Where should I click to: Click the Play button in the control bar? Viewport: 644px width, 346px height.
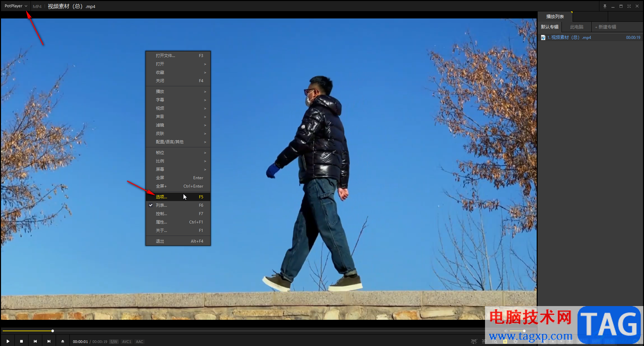point(8,341)
